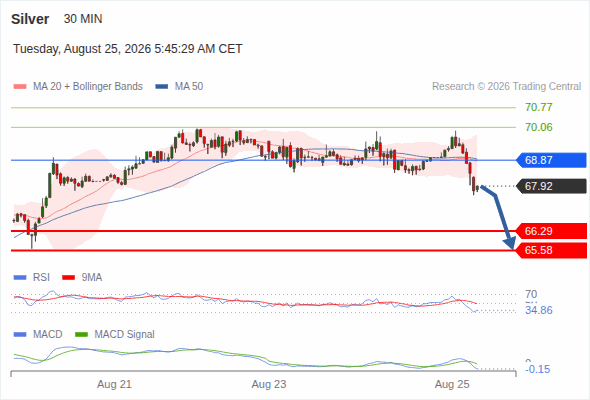Click the RSI legend color marker

[x=20, y=278]
